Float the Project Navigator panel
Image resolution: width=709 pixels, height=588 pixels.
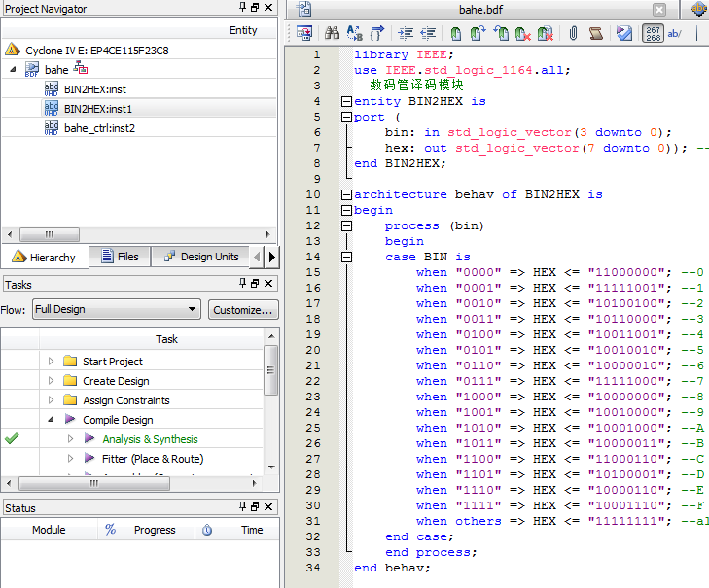coord(255,7)
